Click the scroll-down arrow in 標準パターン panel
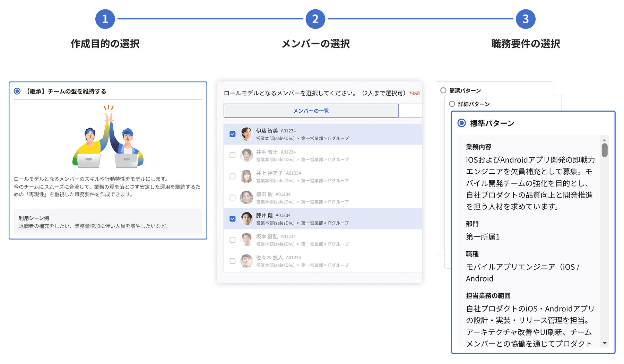 [x=604, y=343]
